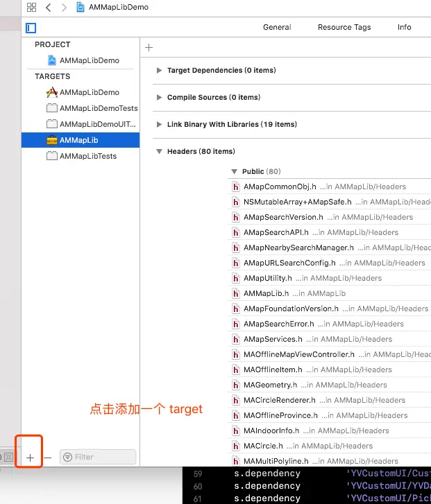Click the blueprint icon of AMMapLibDemo project

click(x=52, y=60)
